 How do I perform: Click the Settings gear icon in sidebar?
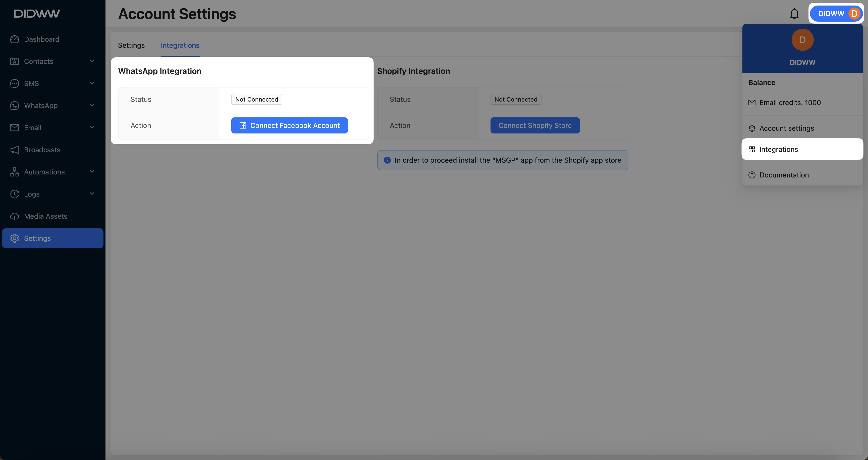pyautogui.click(x=15, y=238)
